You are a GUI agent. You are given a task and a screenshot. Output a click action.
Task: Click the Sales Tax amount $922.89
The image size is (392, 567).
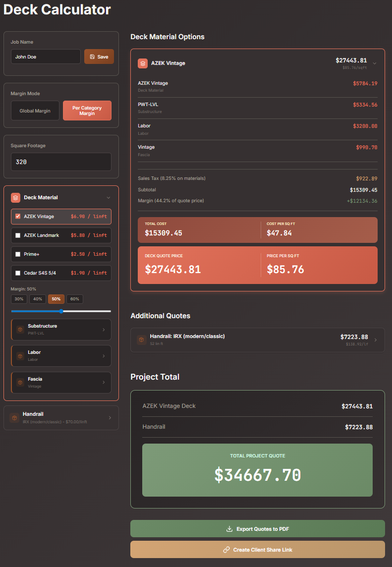[367, 178]
